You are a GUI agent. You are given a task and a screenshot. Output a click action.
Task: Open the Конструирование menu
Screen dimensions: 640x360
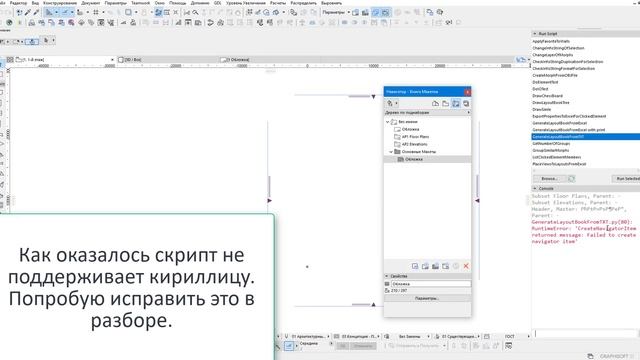(60, 3)
